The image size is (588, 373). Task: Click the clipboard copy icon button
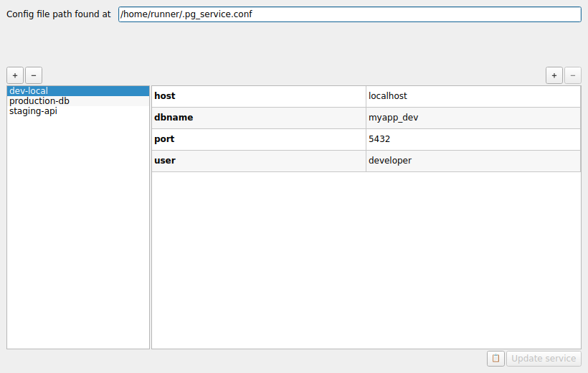(x=495, y=359)
